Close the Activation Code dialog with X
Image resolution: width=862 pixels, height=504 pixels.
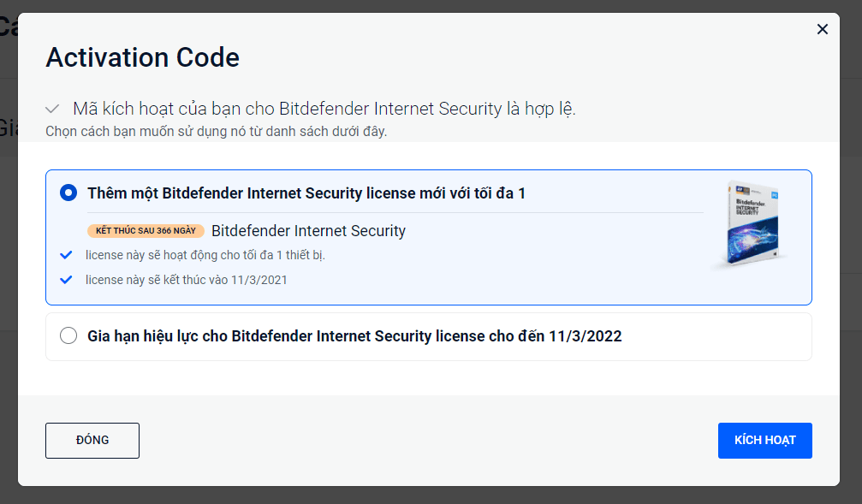(x=822, y=29)
